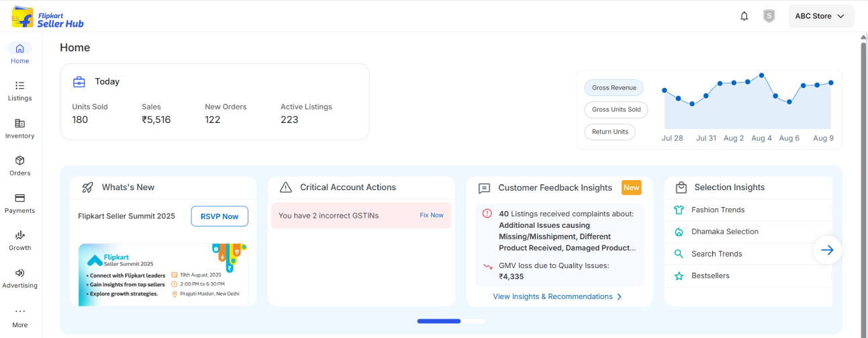Switch chart to Gross Units Sold
This screenshot has width=868, height=338.
[x=616, y=110]
